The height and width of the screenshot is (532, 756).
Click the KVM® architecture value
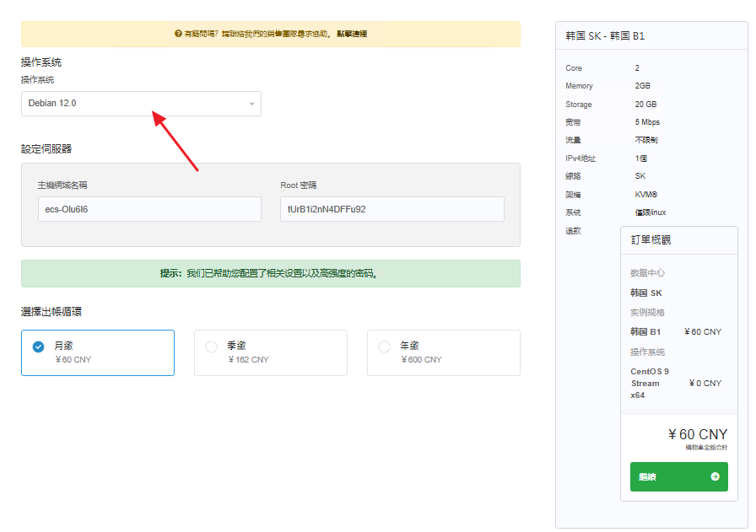(x=646, y=195)
